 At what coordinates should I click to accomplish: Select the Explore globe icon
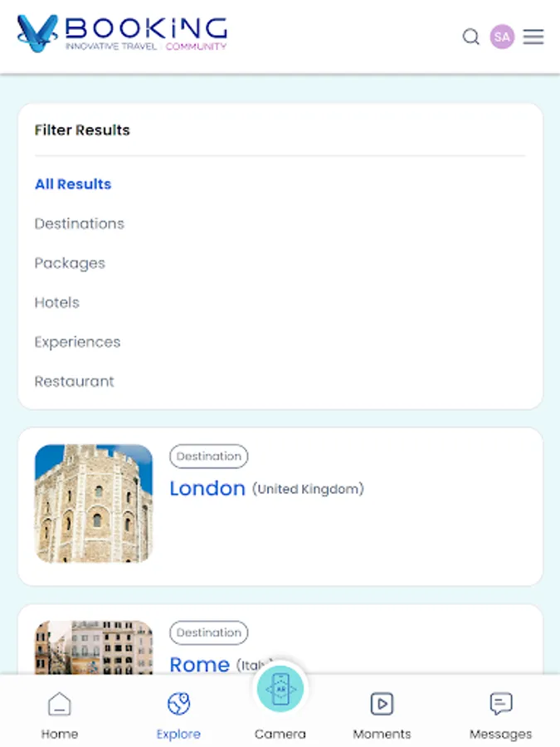click(178, 701)
